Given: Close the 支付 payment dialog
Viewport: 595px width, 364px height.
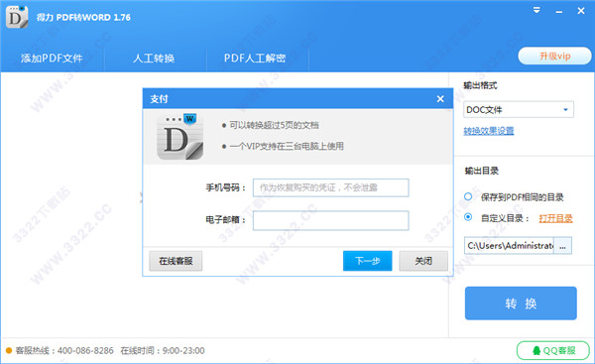Looking at the screenshot, I should coord(440,98).
